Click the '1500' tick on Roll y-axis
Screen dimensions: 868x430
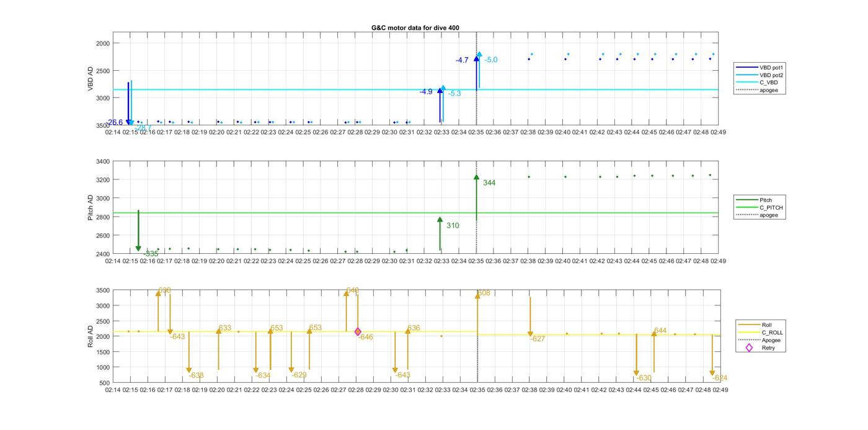(103, 352)
